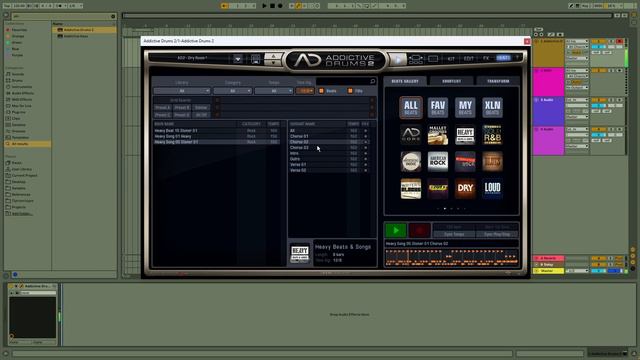
Task: Select Green collection in Ableton browser
Action: (17, 42)
